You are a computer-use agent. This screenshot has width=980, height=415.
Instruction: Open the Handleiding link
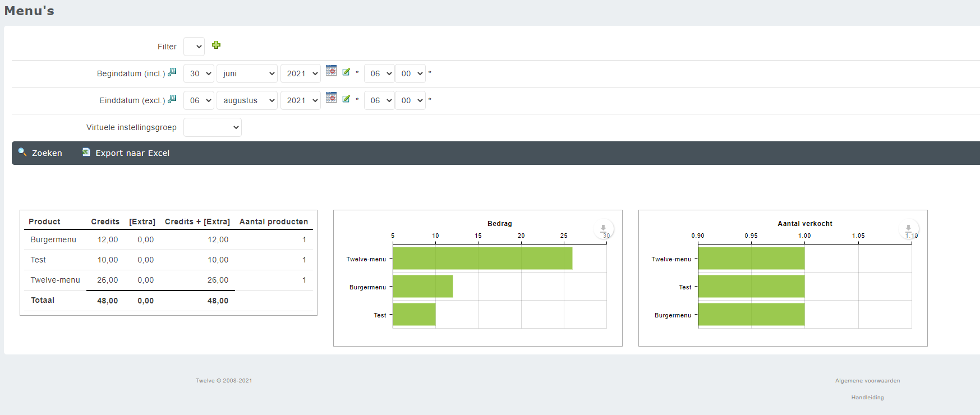click(x=867, y=398)
